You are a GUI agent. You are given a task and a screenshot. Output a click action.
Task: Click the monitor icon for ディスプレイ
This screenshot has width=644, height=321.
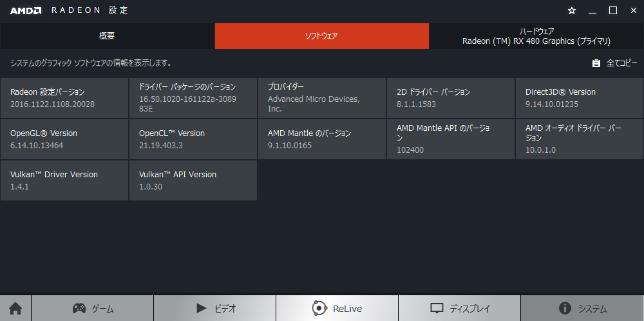tap(437, 308)
